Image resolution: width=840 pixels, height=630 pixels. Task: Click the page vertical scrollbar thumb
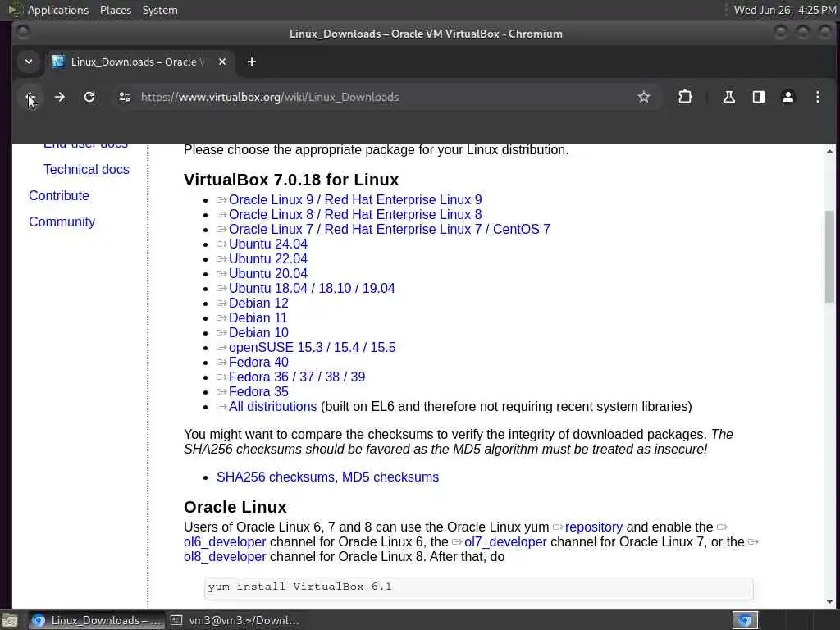pyautogui.click(x=829, y=257)
